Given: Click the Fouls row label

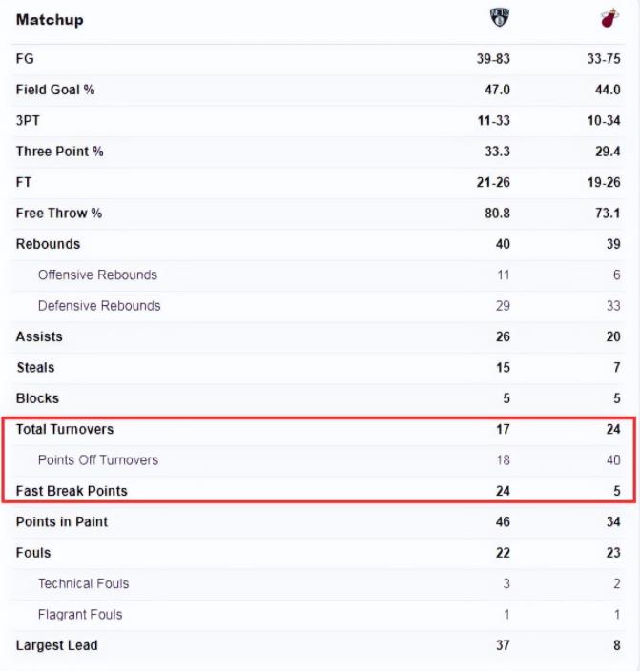Looking at the screenshot, I should click(x=33, y=553).
